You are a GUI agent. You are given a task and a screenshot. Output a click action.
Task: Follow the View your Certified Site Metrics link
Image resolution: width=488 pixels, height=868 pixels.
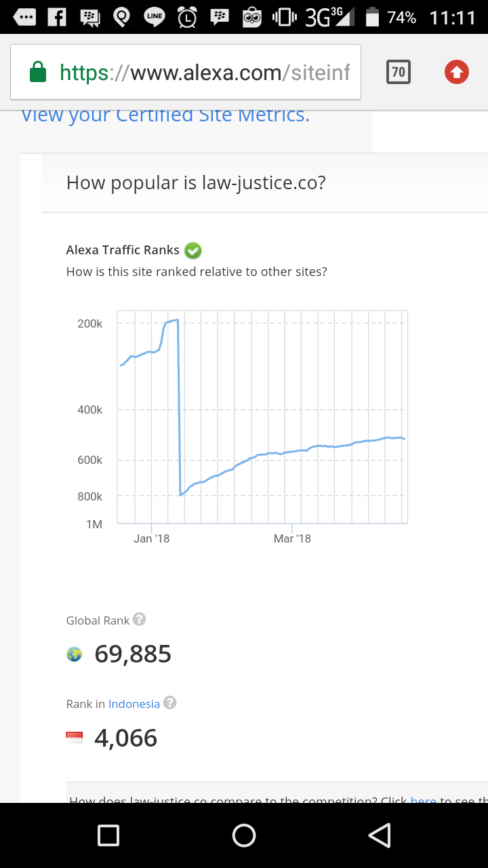(x=165, y=114)
